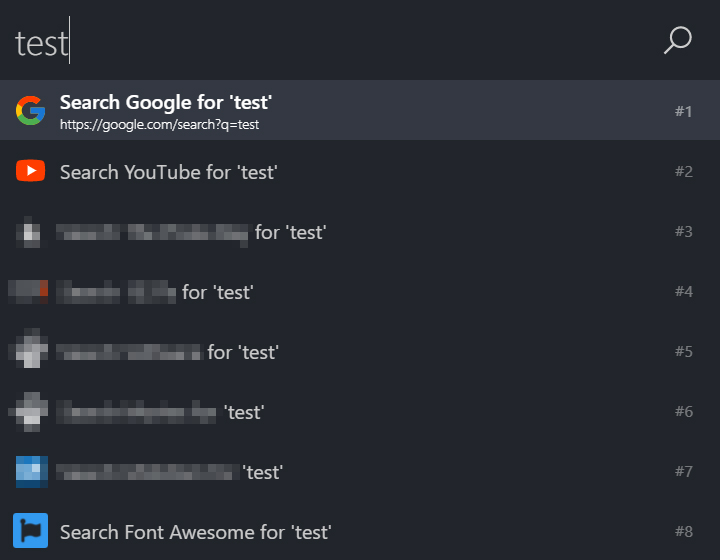Click the Font Awesome flag icon
Screen dimensions: 720x560
pos(30,531)
